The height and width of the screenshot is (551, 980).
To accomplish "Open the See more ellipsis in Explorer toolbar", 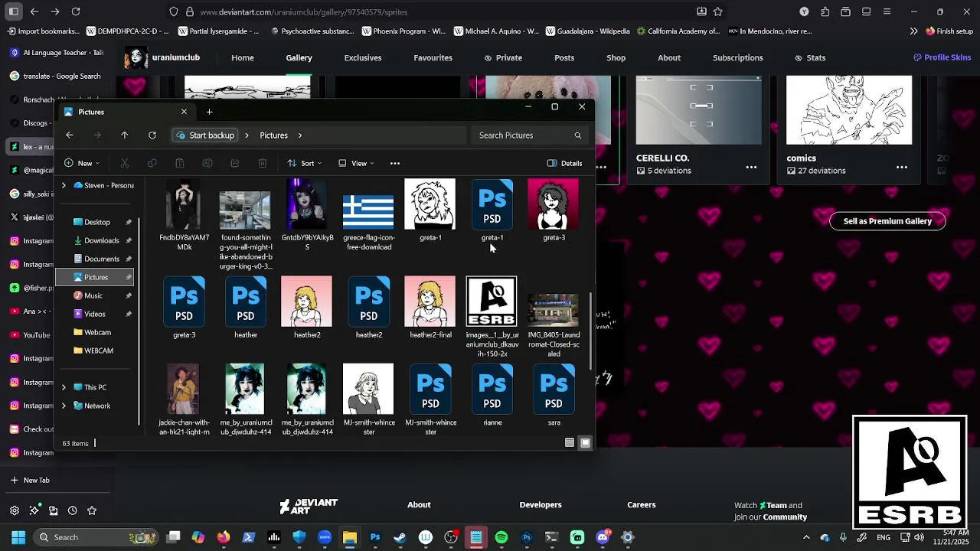I will (x=395, y=163).
